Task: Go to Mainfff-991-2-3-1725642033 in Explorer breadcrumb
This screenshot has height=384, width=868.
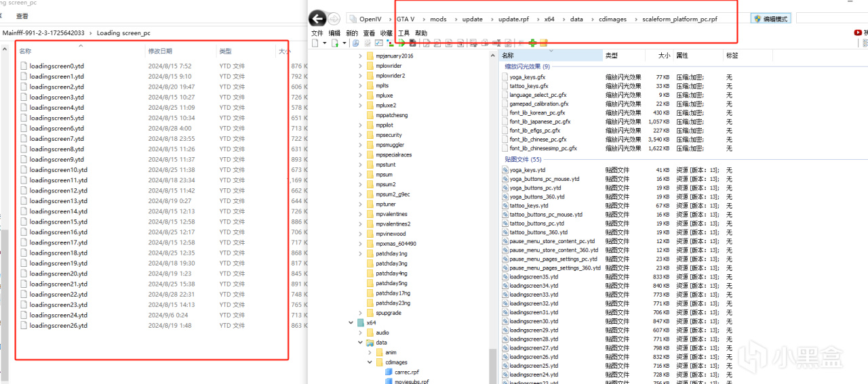Action: [43, 33]
